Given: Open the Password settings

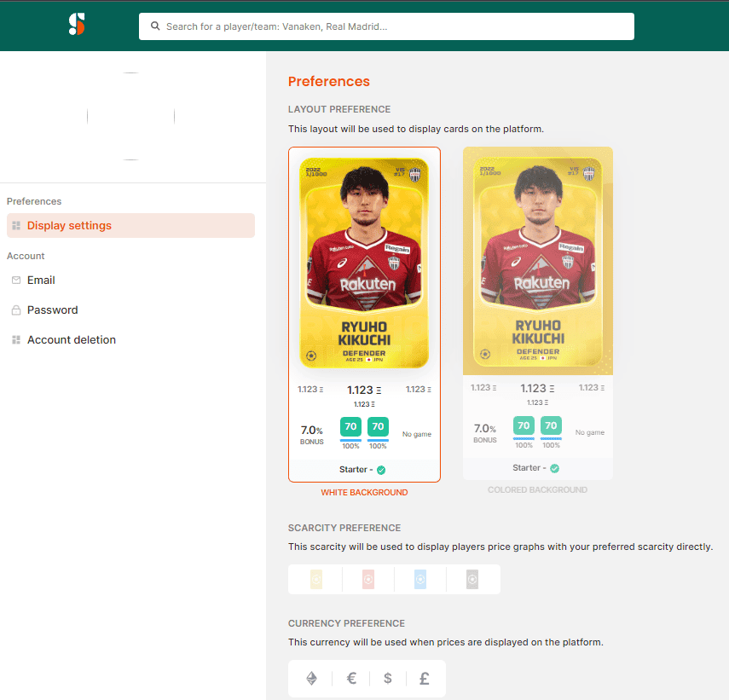Looking at the screenshot, I should 53,310.
